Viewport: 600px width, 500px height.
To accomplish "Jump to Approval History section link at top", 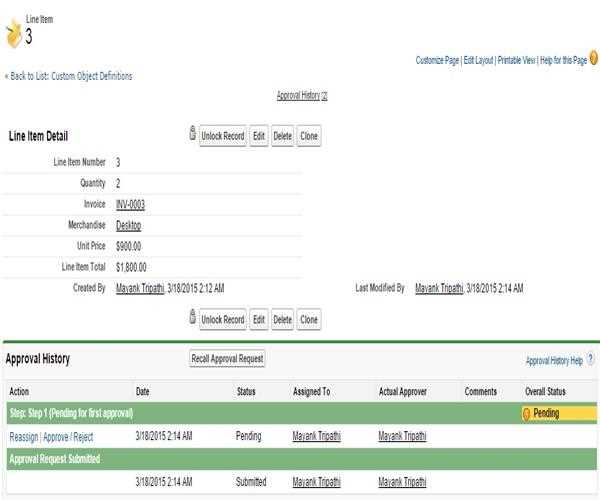I will click(298, 96).
